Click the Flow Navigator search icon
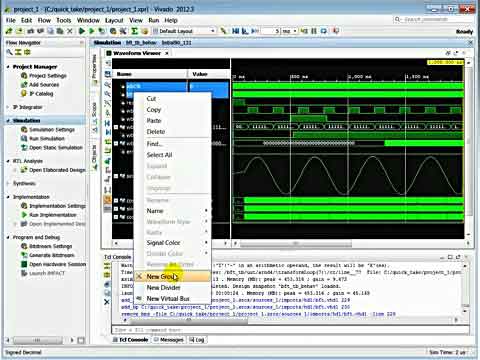The image size is (480, 360). click(x=10, y=52)
